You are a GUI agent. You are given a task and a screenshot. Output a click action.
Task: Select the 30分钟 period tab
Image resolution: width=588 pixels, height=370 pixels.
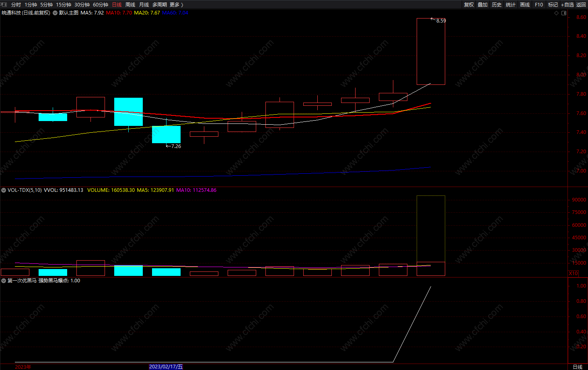click(82, 4)
